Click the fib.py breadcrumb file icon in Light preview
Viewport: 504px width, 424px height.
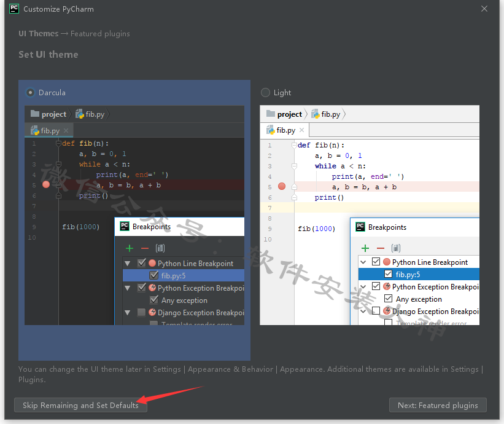(315, 114)
